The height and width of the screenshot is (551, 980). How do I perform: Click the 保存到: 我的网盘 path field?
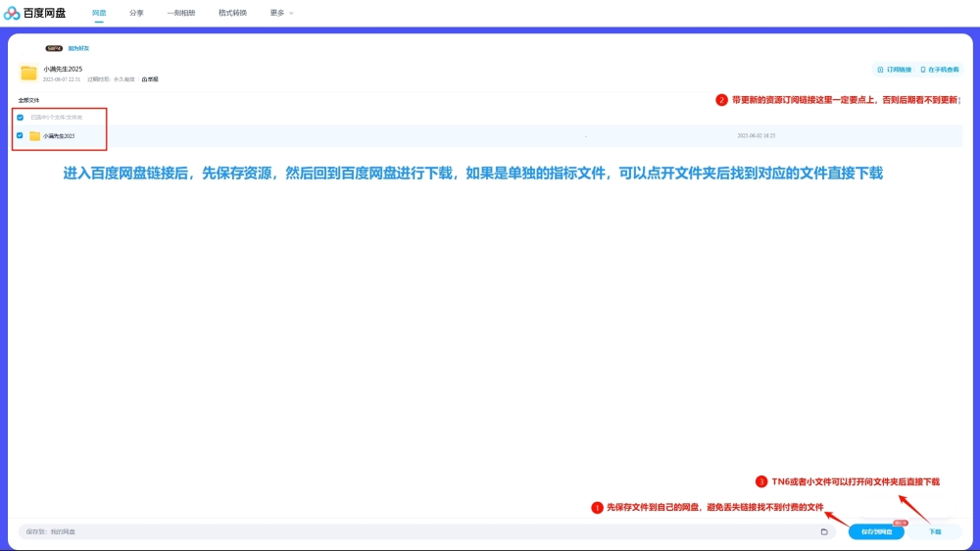point(427,531)
